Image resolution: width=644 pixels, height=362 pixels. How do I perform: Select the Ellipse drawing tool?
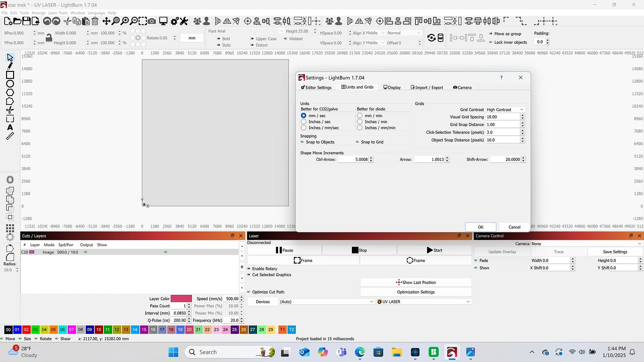10,83
